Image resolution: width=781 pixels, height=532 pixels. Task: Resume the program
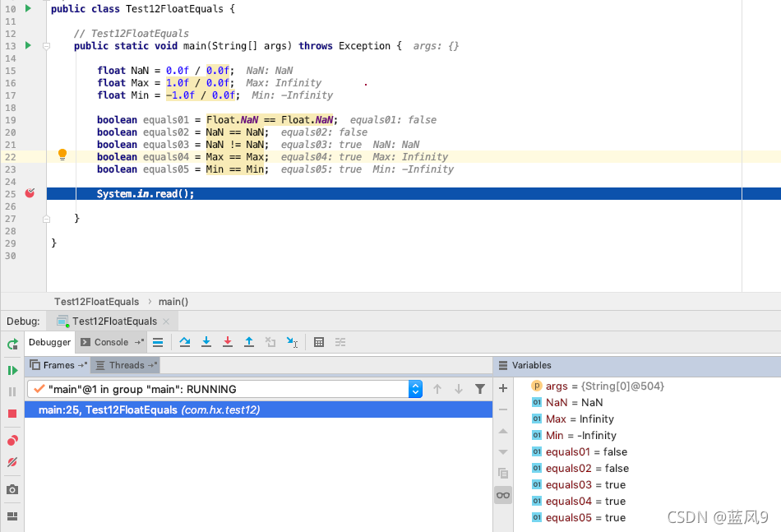(12, 370)
